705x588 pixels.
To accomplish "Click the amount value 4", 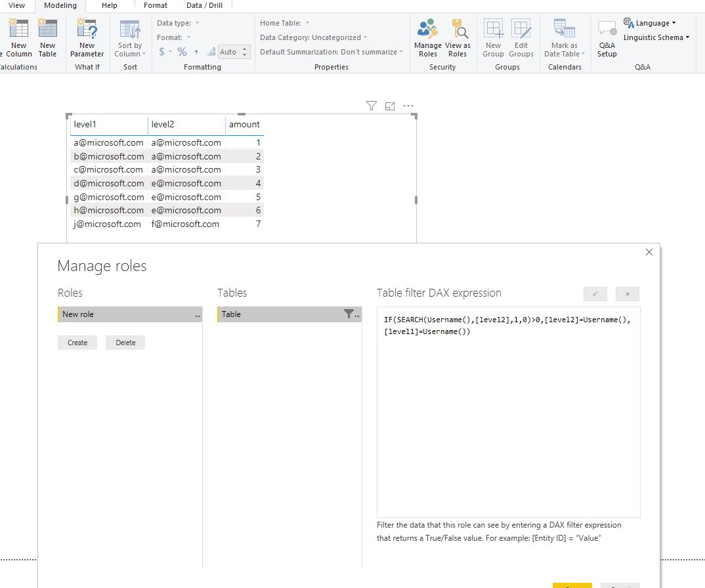I will click(x=258, y=183).
